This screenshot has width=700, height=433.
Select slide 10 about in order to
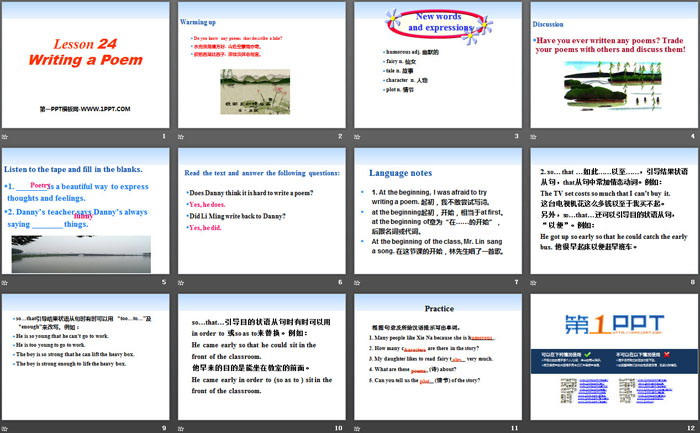[262, 357]
